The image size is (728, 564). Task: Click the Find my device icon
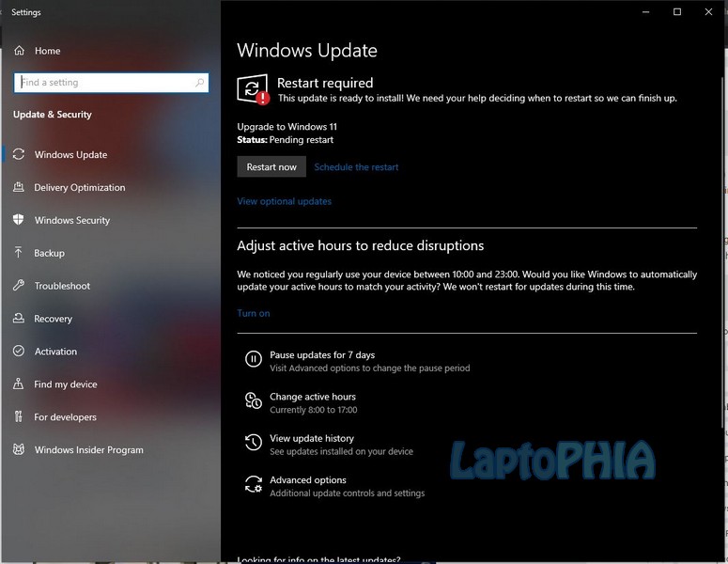[x=18, y=384]
